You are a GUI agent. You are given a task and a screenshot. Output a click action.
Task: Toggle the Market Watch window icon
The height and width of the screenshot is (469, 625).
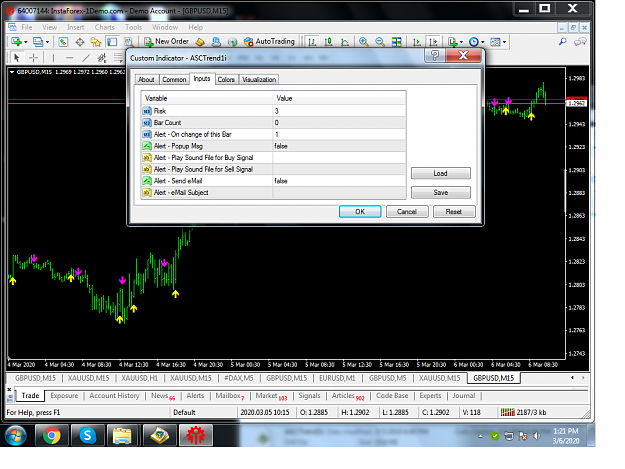(63, 41)
